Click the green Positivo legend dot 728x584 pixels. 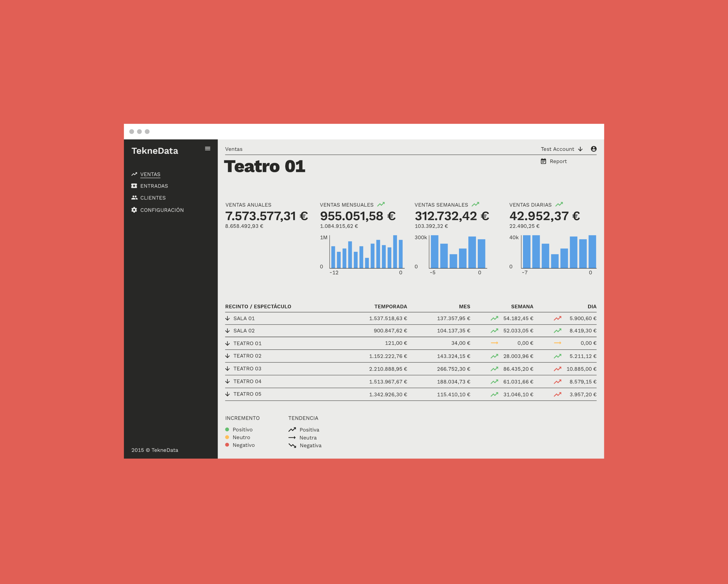227,429
